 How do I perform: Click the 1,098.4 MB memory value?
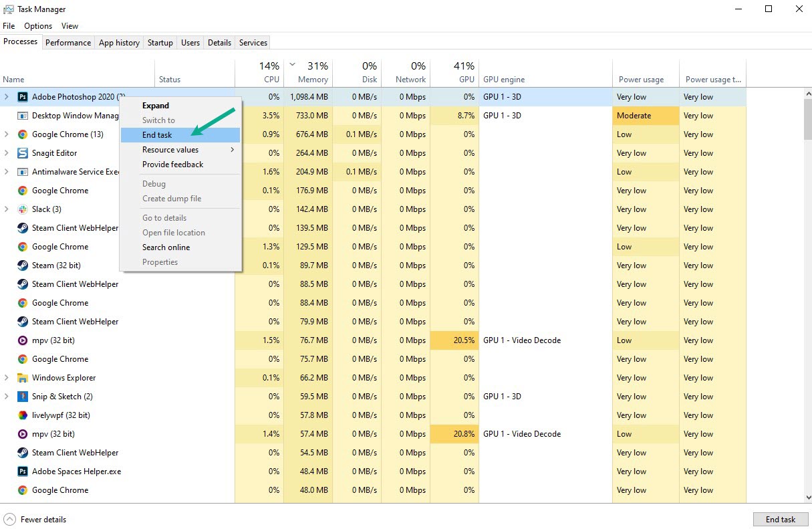point(309,97)
